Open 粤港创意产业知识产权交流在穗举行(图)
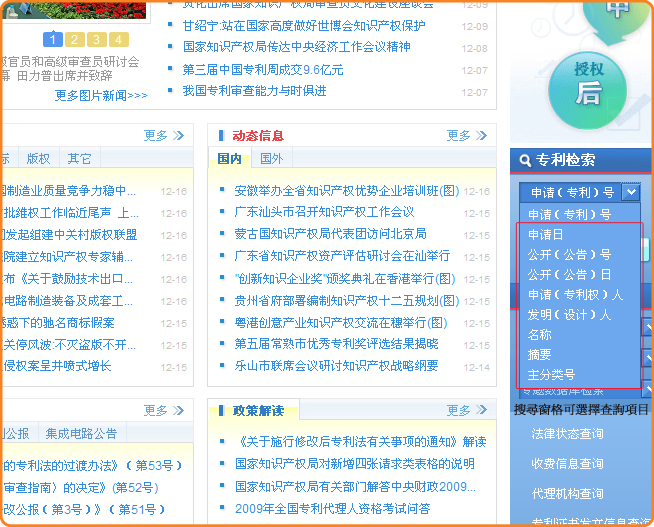Viewport: 654px width, 527px height. [341, 322]
